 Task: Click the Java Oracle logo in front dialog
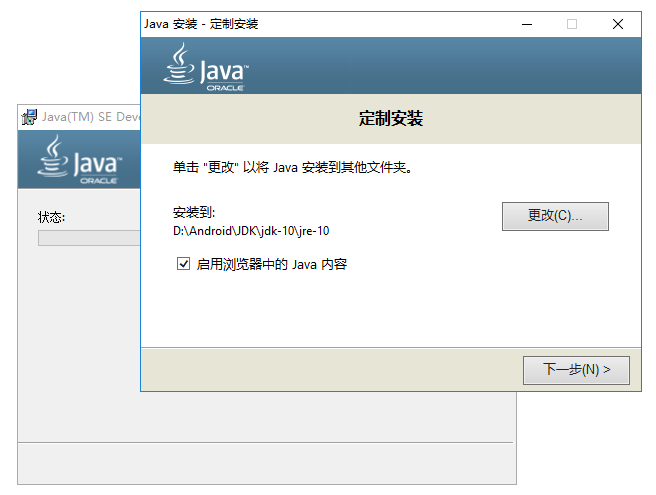click(206, 67)
